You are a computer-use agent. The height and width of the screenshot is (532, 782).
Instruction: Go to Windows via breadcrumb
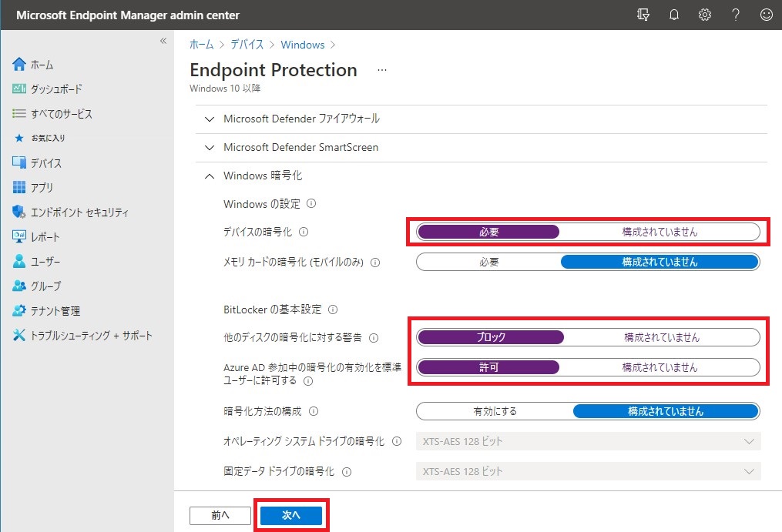[303, 45]
